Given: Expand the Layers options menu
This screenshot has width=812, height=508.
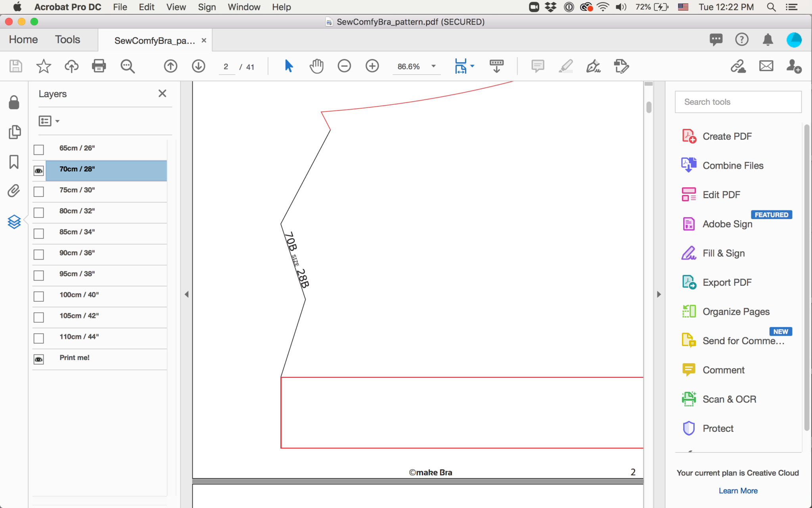Looking at the screenshot, I should 49,121.
